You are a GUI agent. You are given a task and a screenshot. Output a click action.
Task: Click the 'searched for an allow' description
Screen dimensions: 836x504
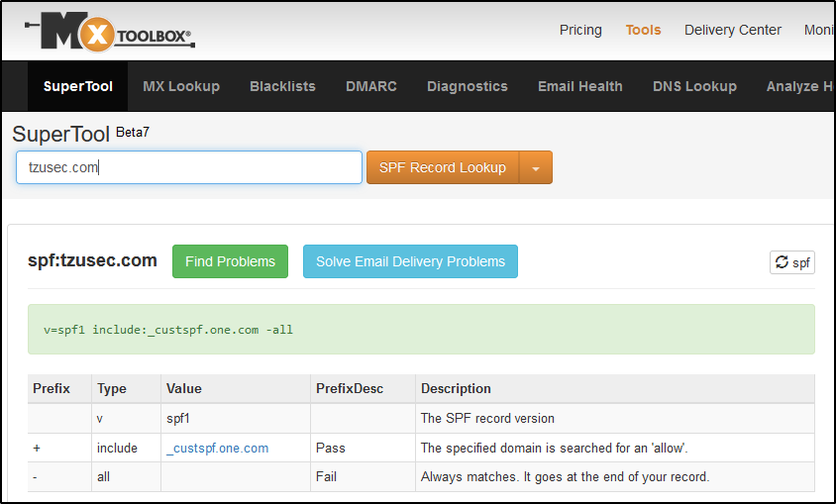coord(555,449)
